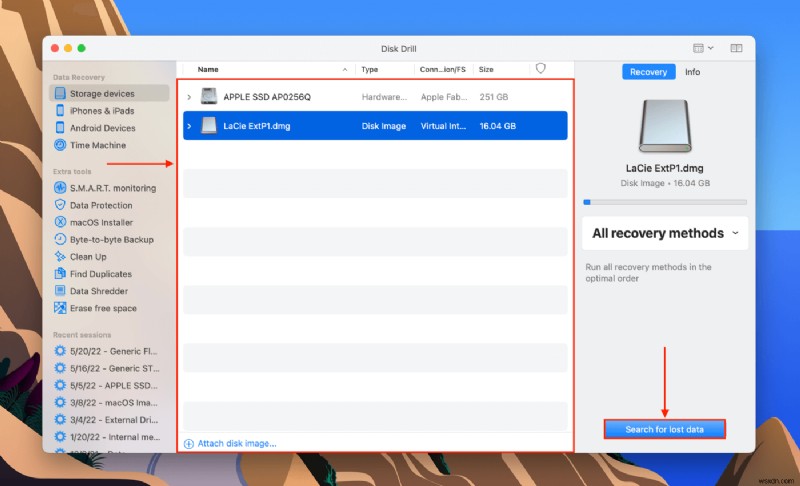This screenshot has height=486, width=800.
Task: Click Search for lost data button
Action: [x=664, y=429]
